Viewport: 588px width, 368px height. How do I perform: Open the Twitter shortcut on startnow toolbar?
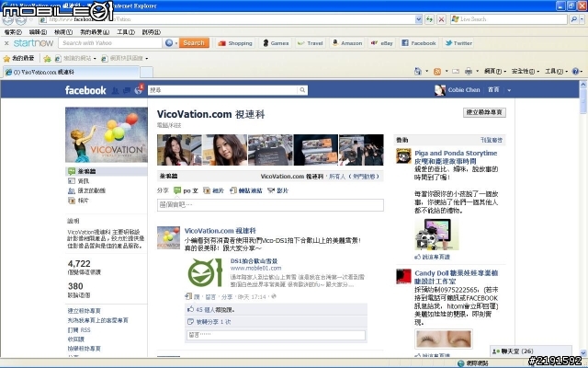click(x=458, y=43)
